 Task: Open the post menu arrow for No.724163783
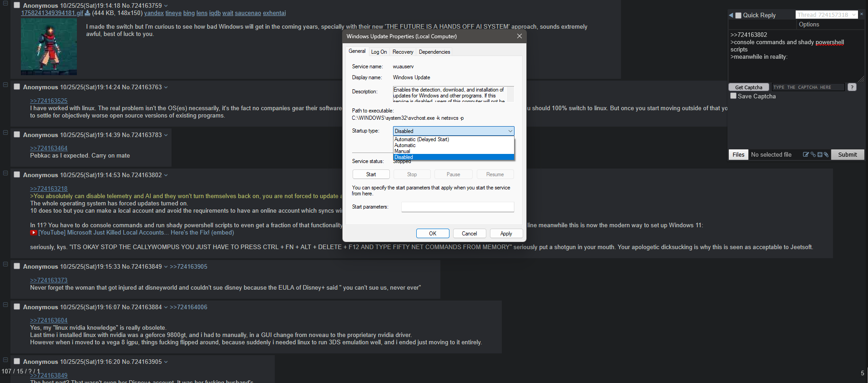(166, 135)
